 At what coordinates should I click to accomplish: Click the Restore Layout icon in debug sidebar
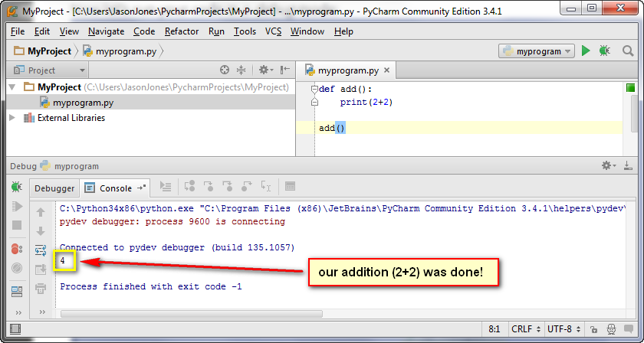coord(17,291)
